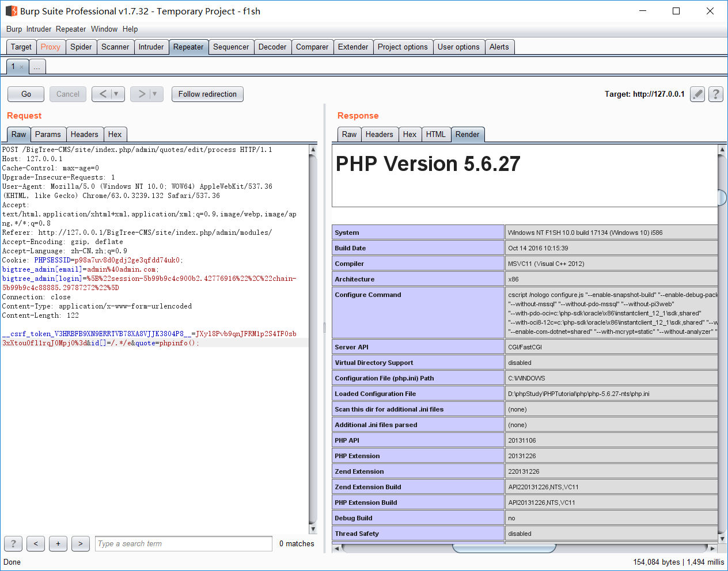
Task: Click the Go button
Action: (x=26, y=94)
